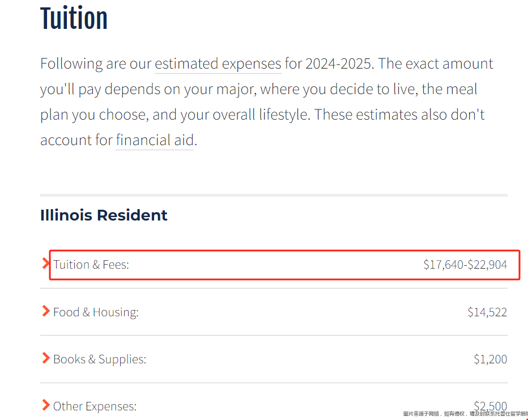Click the Books & Supplies row label
Image resolution: width=528 pixels, height=420 pixels.
[x=100, y=359]
